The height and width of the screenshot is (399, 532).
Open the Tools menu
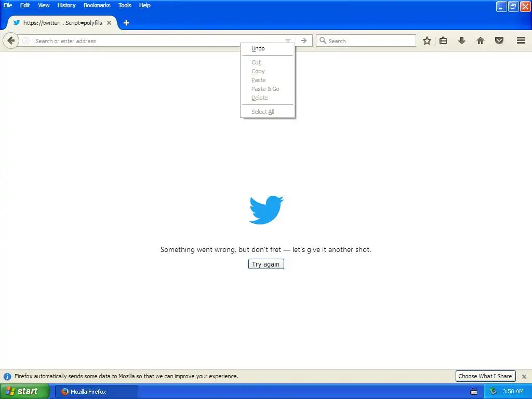pyautogui.click(x=125, y=5)
